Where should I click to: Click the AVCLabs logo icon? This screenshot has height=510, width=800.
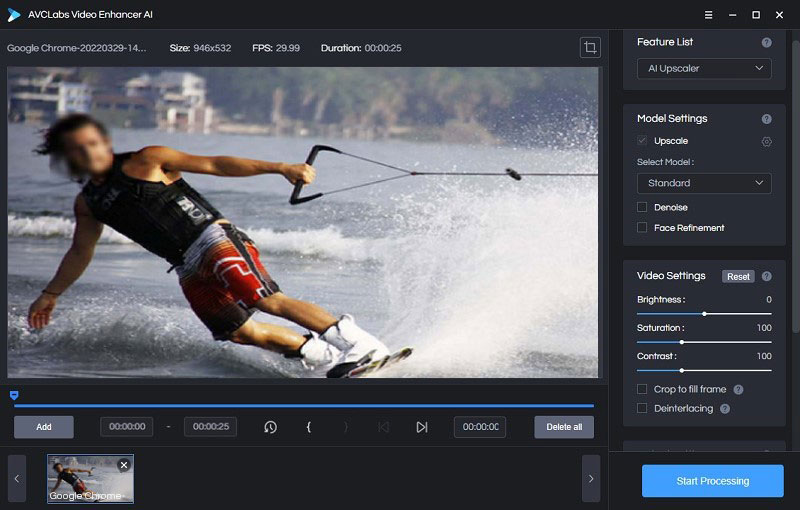coord(14,15)
